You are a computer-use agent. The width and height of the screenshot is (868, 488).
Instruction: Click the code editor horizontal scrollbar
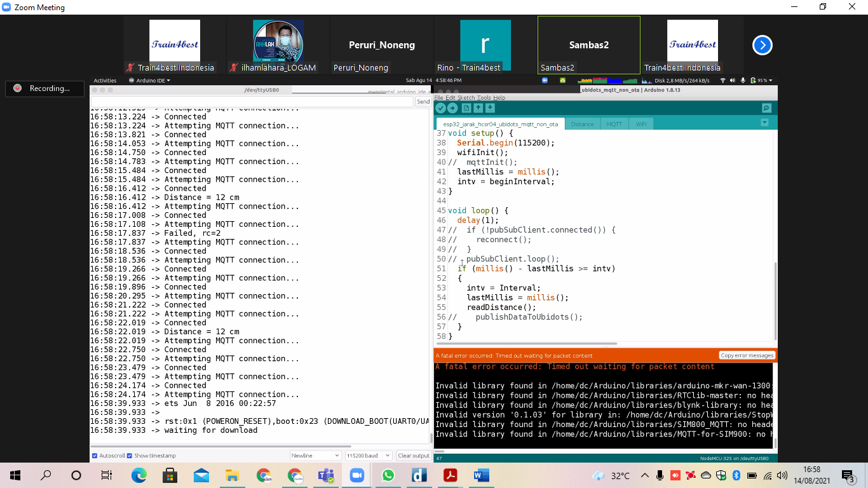[x=527, y=344]
